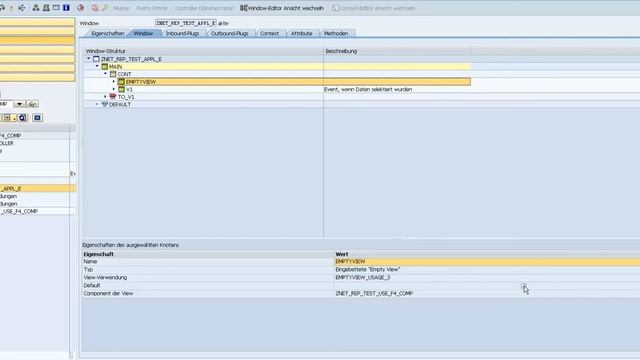Select the MAIN view icon
The height and width of the screenshot is (360, 640).
pos(104,67)
